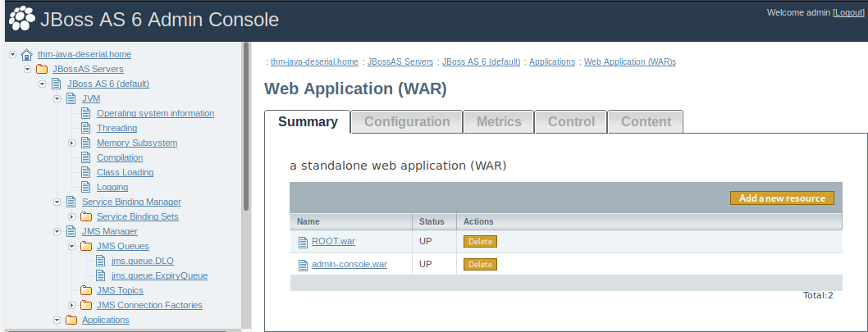Open jms.queue.ExpiryQueue in the tree
Image resolution: width=868 pixels, height=332 pixels.
pyautogui.click(x=159, y=275)
